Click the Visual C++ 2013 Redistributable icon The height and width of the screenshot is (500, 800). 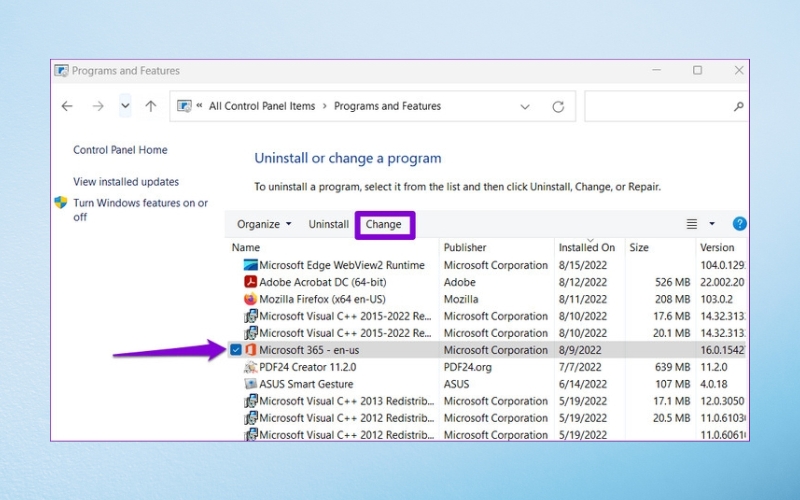coord(251,401)
